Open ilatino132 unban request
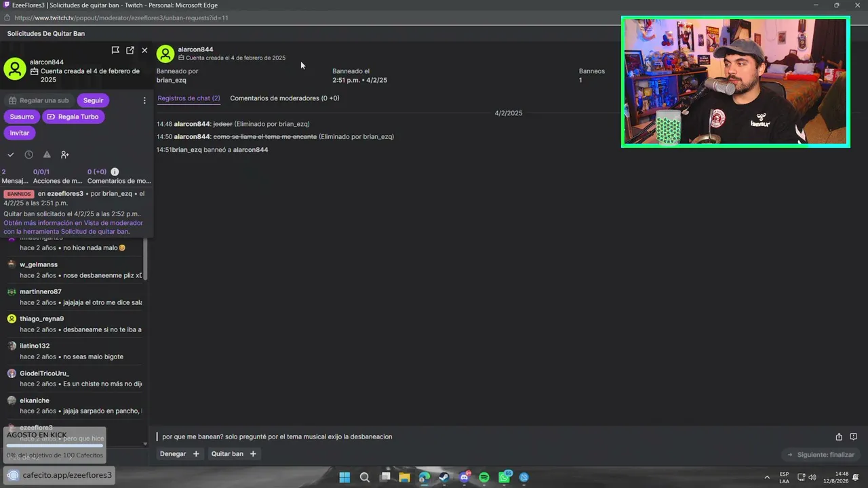Viewport: 868px width, 488px height. pos(74,351)
